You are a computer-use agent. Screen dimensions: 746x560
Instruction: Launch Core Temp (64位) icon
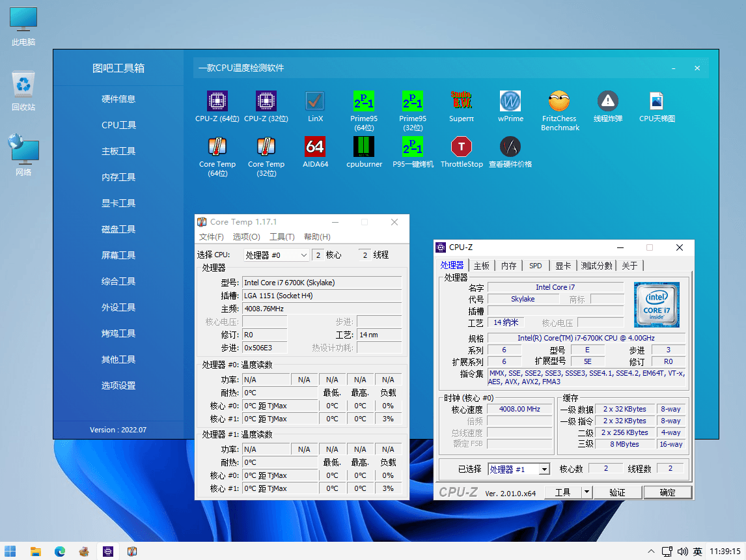click(217, 147)
